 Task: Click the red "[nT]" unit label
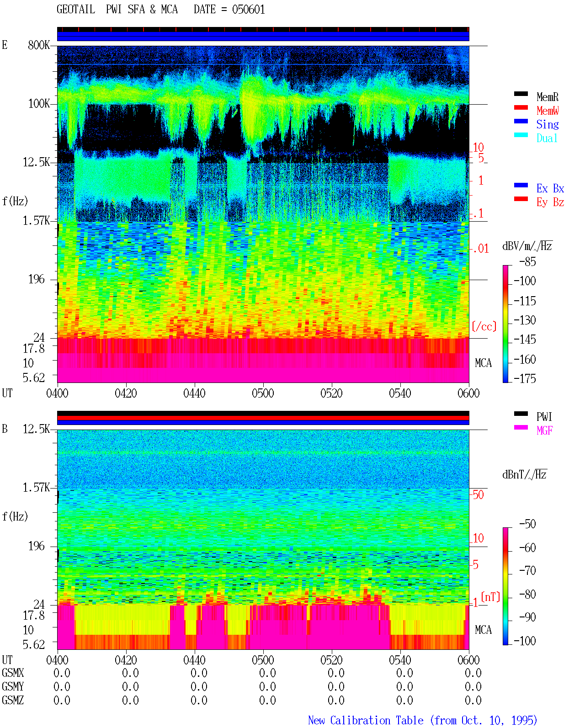coord(490,597)
